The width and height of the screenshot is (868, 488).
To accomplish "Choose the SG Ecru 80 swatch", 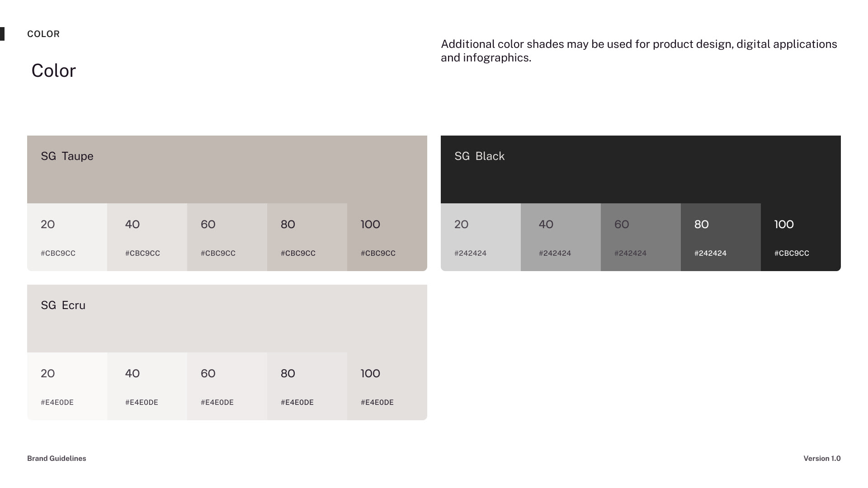I will click(x=307, y=386).
